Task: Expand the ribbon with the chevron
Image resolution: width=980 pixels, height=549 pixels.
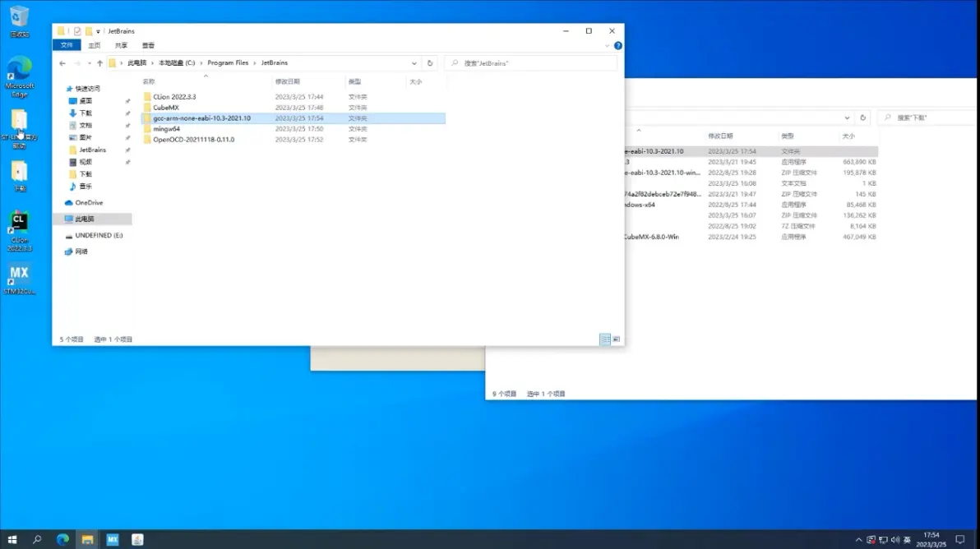Action: click(608, 46)
